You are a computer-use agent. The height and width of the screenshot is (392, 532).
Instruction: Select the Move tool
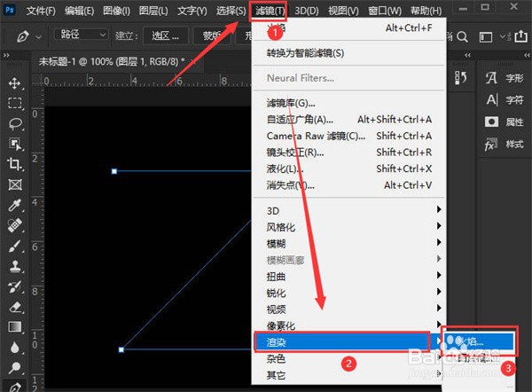[x=14, y=83]
